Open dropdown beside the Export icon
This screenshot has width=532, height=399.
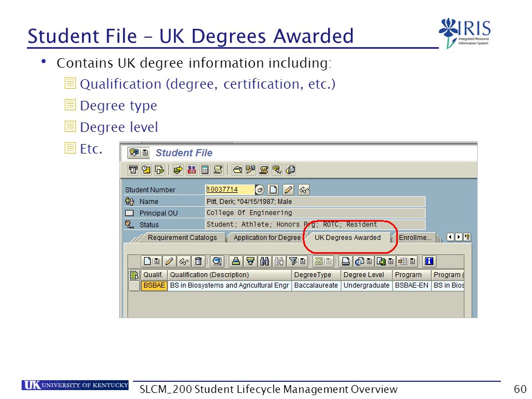[391, 261]
